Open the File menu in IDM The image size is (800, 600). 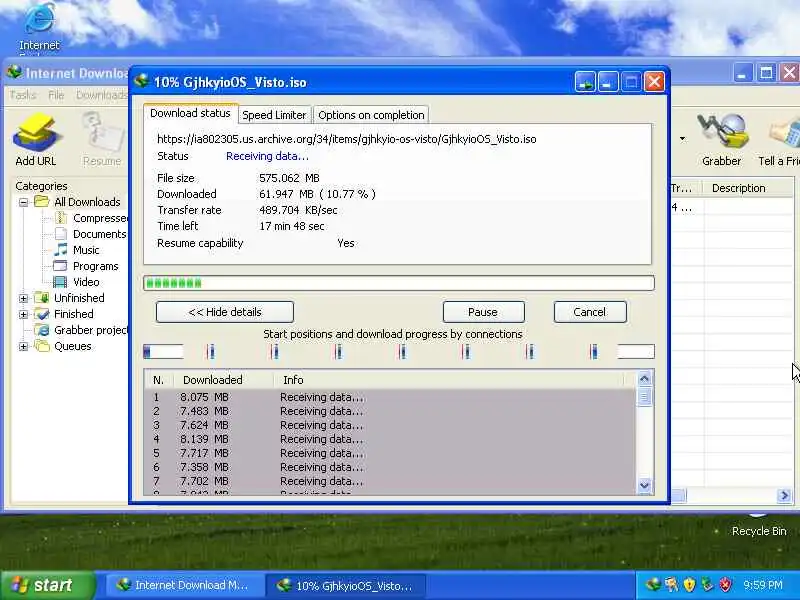[56, 95]
